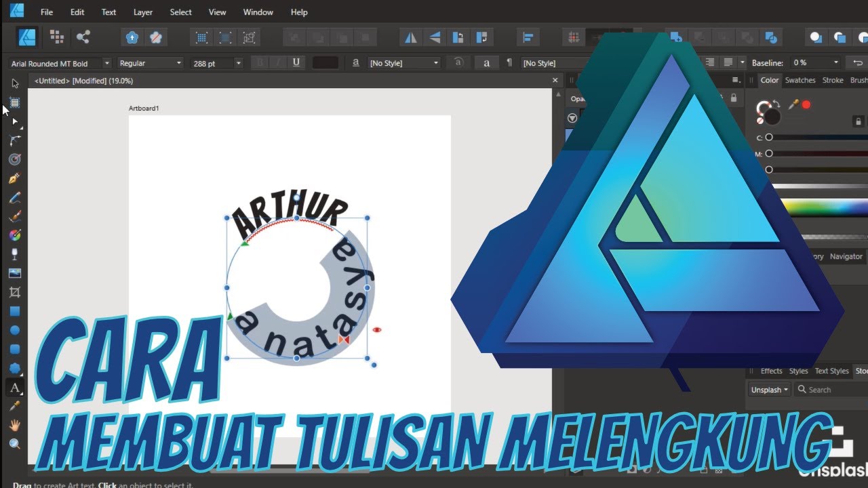Switch to Pixel persona
This screenshot has height=488, width=868.
(57, 37)
